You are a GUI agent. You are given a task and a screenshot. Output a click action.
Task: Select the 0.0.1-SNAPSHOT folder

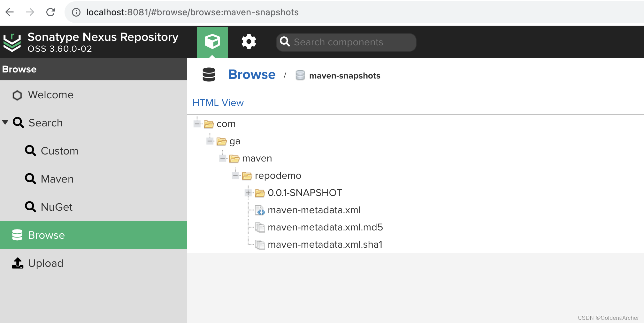point(305,193)
